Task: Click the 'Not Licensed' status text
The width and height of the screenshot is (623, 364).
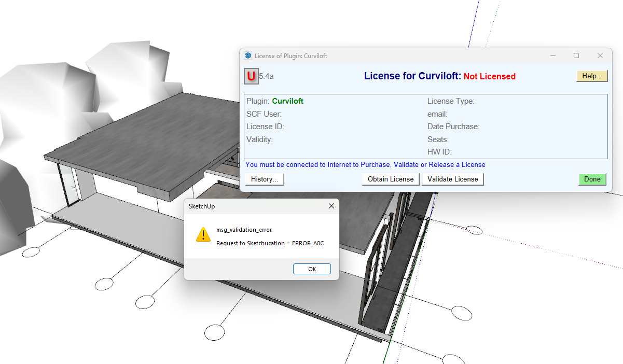Action: click(490, 77)
